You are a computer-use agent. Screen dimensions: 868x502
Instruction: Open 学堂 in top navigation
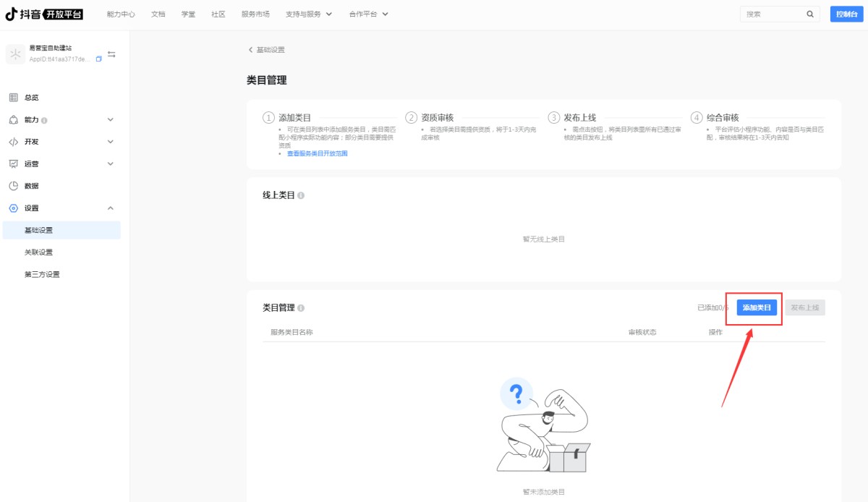[188, 14]
